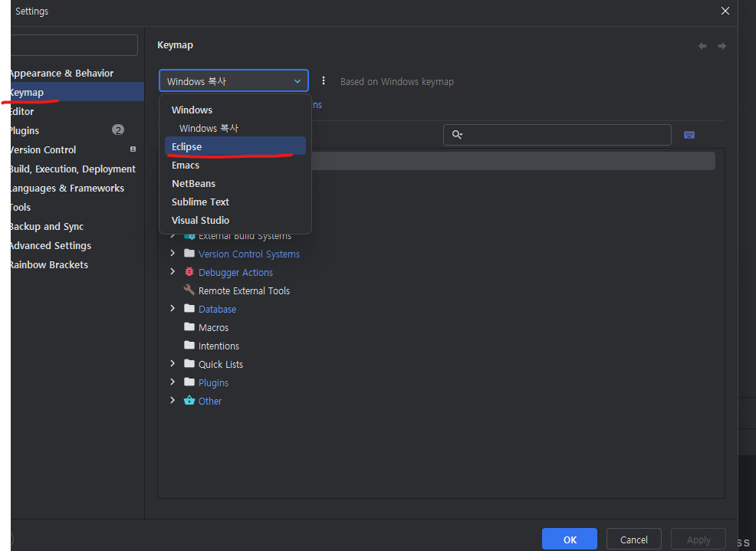This screenshot has height=551, width=756.
Task: Click the Debugger Actions bug icon
Action: coord(189,272)
